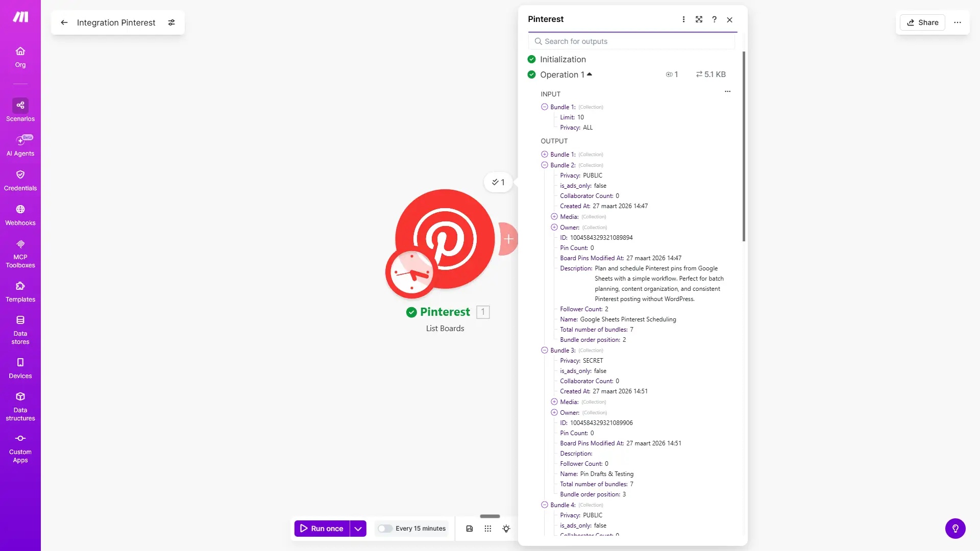Screen dimensions: 980x551
Task: Click the help lightbulb bubble
Action: 955,529
